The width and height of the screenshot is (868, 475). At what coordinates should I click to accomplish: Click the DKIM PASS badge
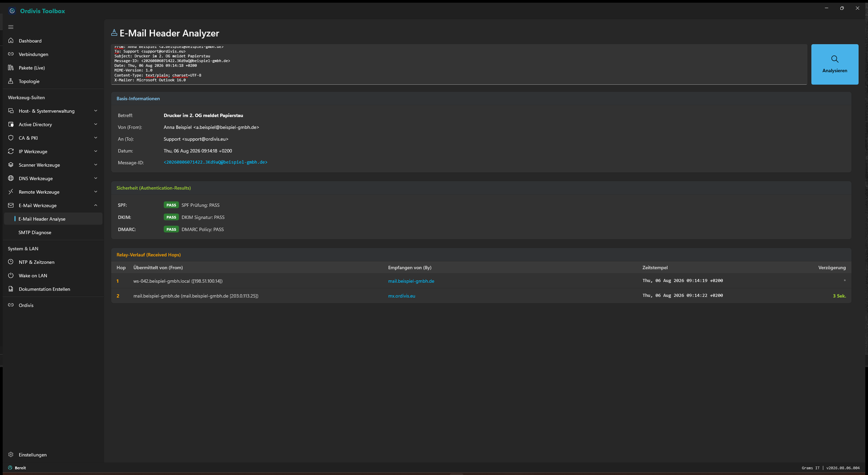(x=171, y=217)
